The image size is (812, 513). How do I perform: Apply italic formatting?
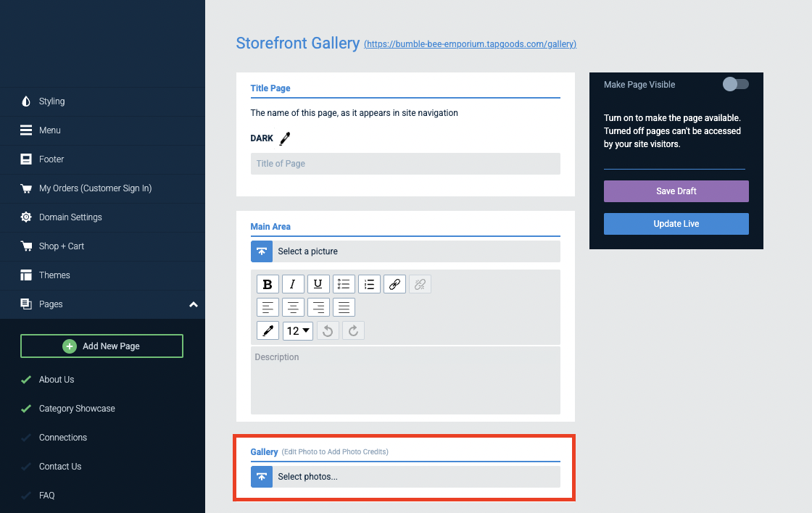[x=293, y=283]
